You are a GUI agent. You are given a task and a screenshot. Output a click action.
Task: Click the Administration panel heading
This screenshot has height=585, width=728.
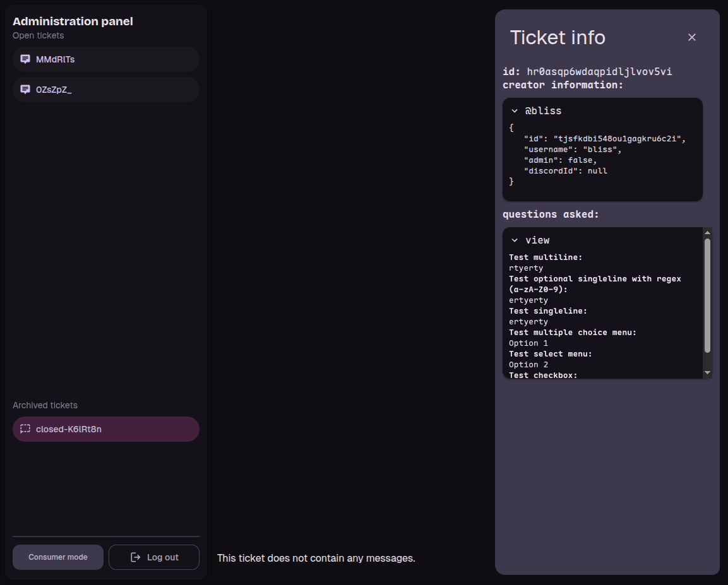(x=73, y=21)
